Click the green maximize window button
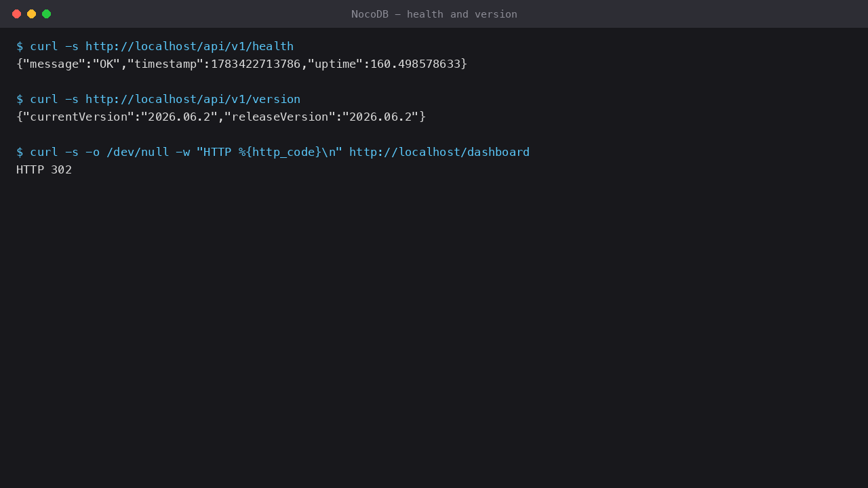Viewport: 868px width, 488px height. pos(46,14)
